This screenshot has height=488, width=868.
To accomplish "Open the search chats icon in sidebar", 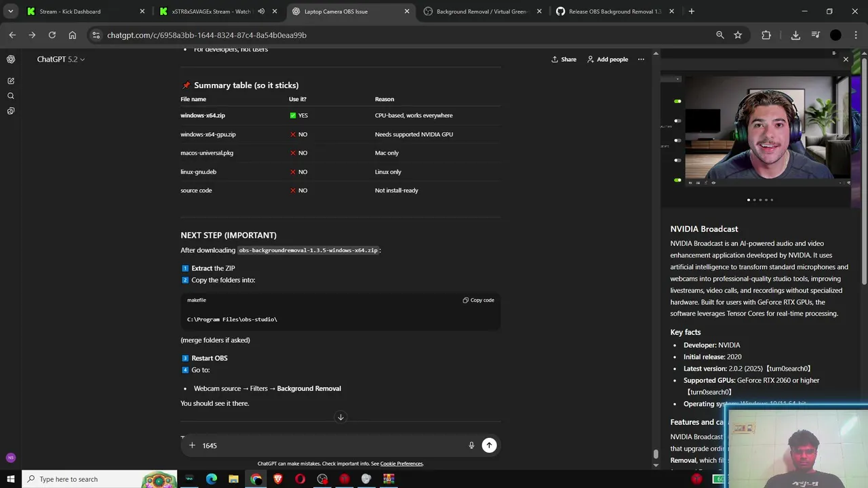I will (x=11, y=96).
